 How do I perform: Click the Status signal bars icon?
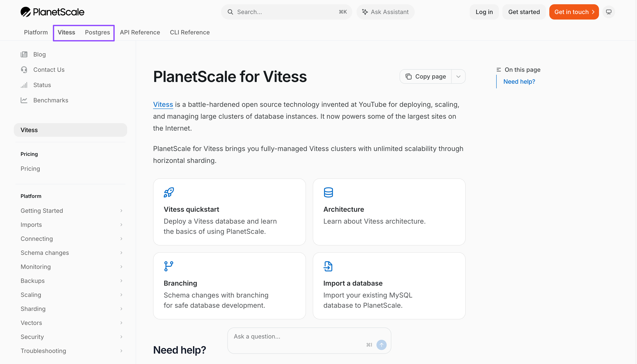(24, 85)
